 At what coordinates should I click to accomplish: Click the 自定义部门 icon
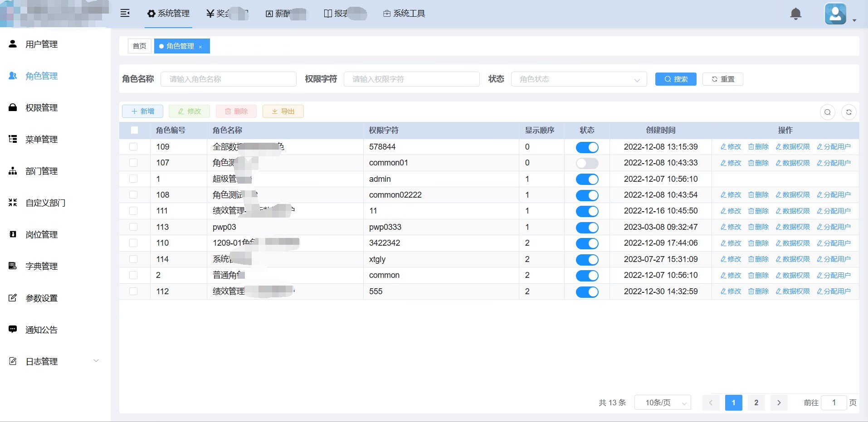click(x=13, y=203)
